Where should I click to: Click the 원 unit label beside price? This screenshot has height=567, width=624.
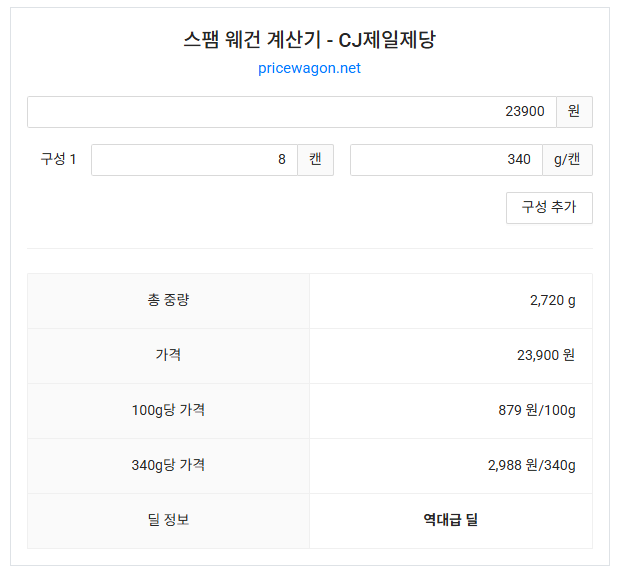(x=573, y=112)
